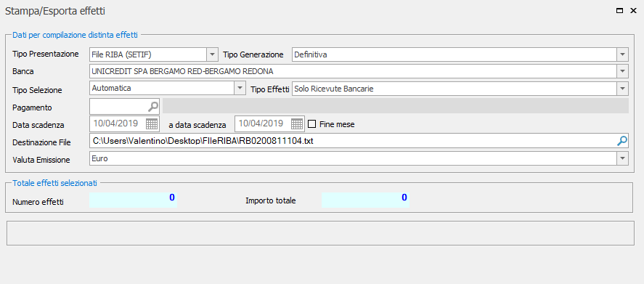Screen dimensions: 644x284
Task: Browse Destinazione File with magnifier icon
Action: [622, 141]
